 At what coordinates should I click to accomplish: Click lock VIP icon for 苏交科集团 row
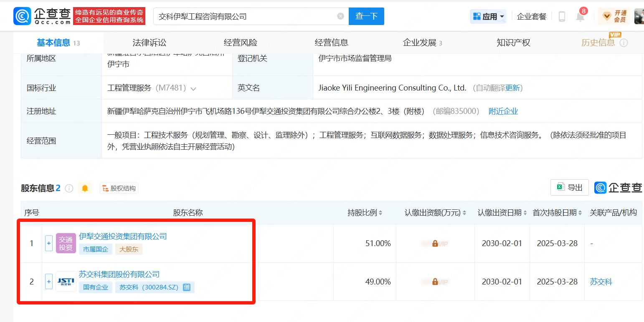[435, 282]
